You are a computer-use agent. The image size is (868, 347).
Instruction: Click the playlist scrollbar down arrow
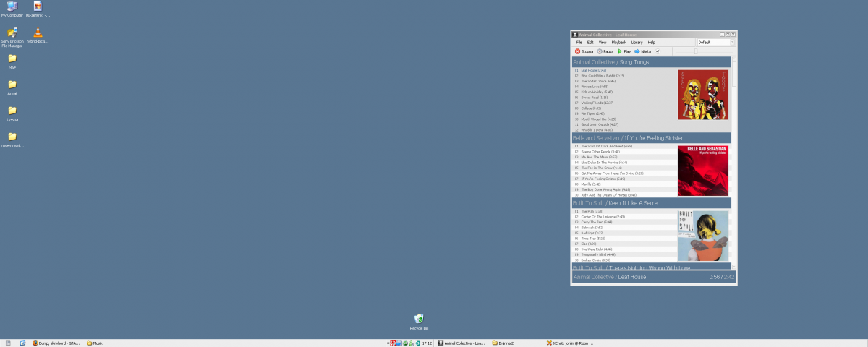point(734,267)
